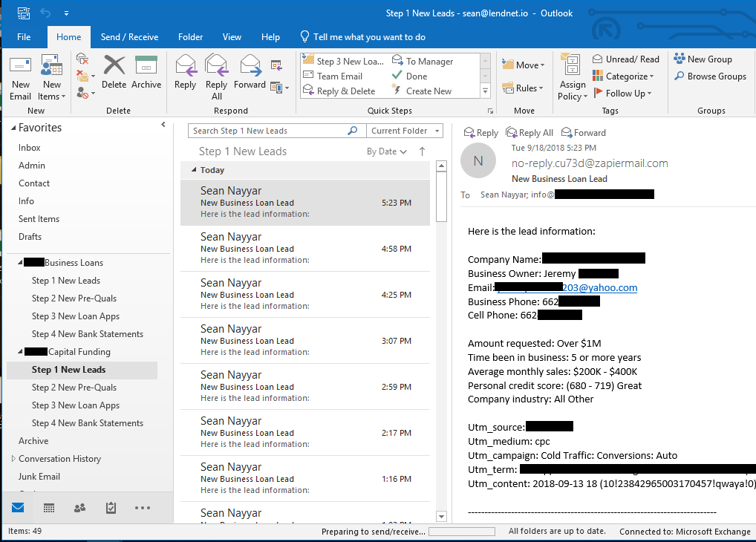The image size is (756, 542).
Task: Click Tell me what you want to do
Action: pos(362,36)
